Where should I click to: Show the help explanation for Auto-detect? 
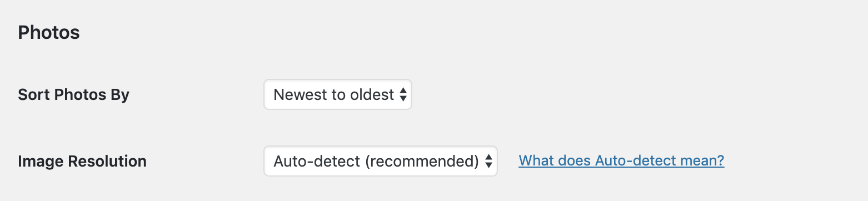tap(621, 161)
